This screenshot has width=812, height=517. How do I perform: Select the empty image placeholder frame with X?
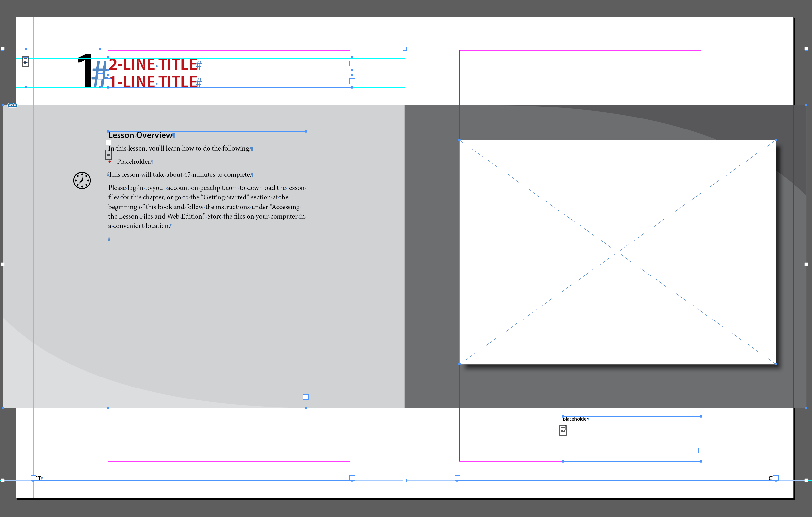tap(617, 252)
